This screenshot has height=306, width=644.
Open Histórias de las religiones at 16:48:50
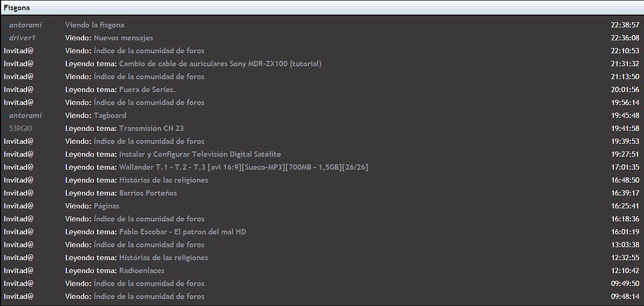[163, 180]
